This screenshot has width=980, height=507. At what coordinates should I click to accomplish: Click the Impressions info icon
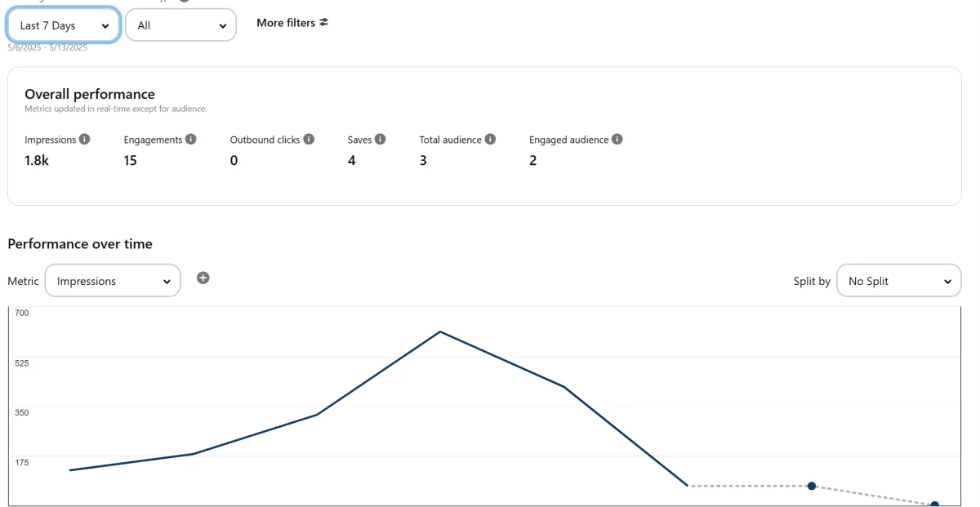pos(85,140)
